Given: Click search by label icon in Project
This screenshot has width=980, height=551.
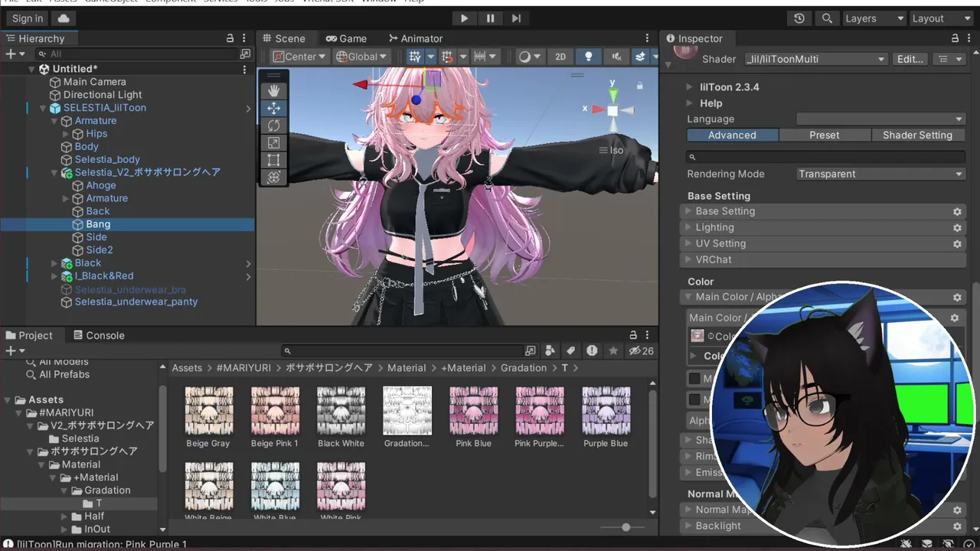Looking at the screenshot, I should click(x=570, y=350).
